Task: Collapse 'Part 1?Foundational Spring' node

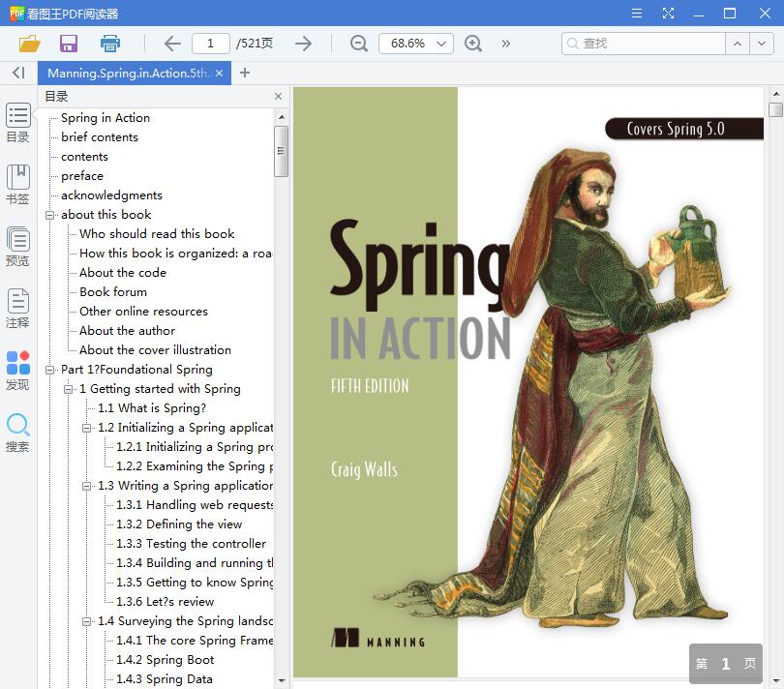Action: coord(50,370)
